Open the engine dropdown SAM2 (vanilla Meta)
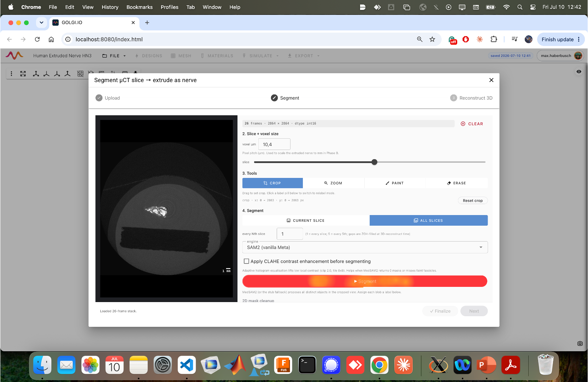 point(365,247)
